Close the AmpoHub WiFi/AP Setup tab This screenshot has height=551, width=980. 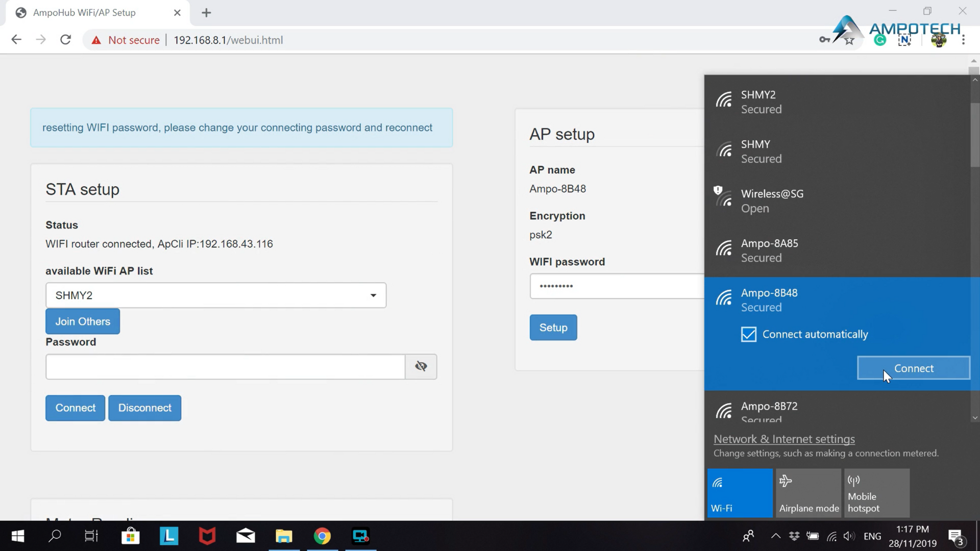[177, 13]
